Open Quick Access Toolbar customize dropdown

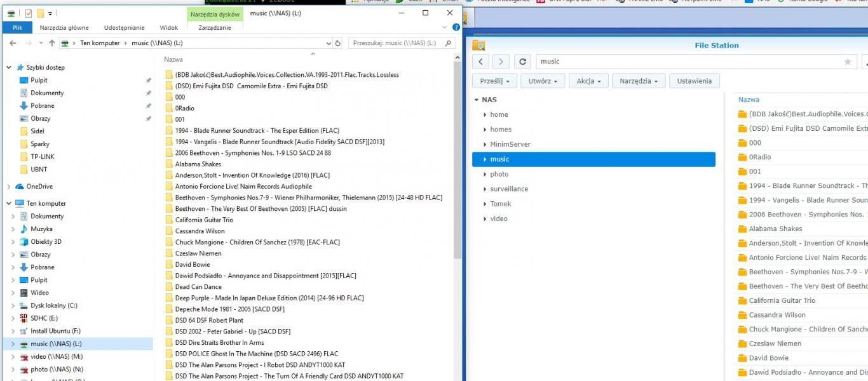(50, 13)
